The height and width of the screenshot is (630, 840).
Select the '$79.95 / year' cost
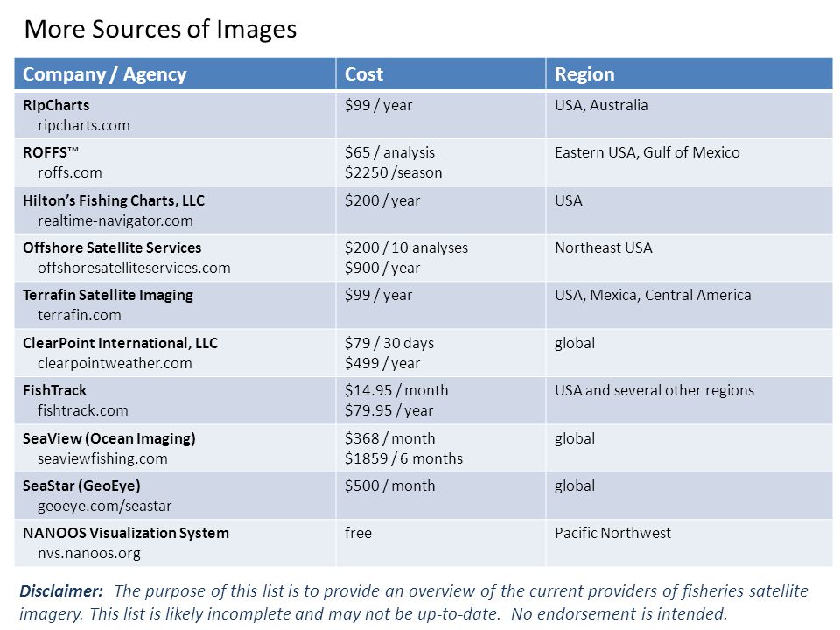pyautogui.click(x=388, y=411)
